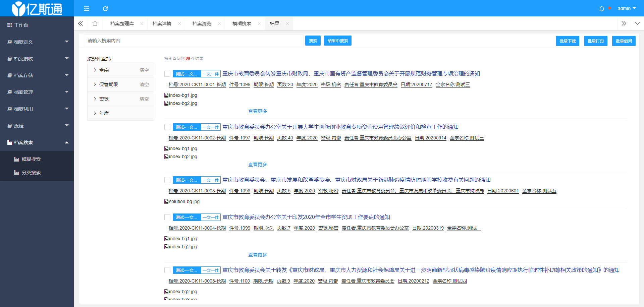Click 查看更多 under record 0001
This screenshot has height=307, width=644.
[x=258, y=111]
